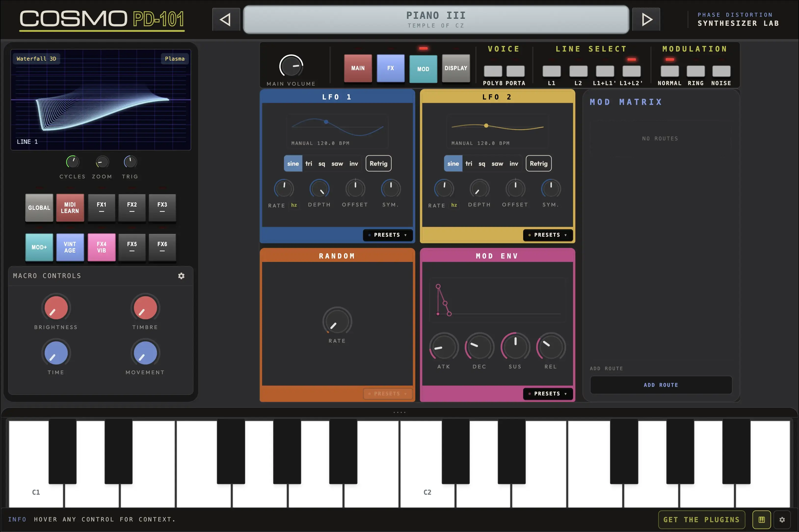Click the Mod Env REL knob
799x532 pixels.
[x=551, y=347]
